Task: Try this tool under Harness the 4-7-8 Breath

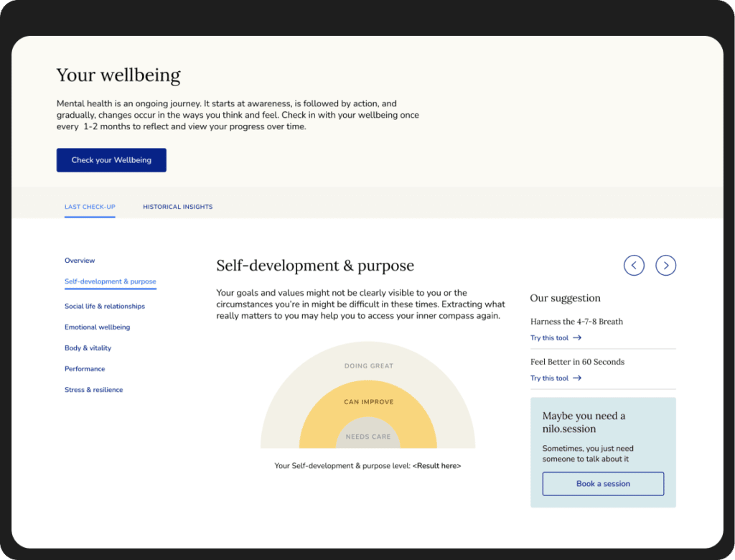Action: click(x=549, y=337)
